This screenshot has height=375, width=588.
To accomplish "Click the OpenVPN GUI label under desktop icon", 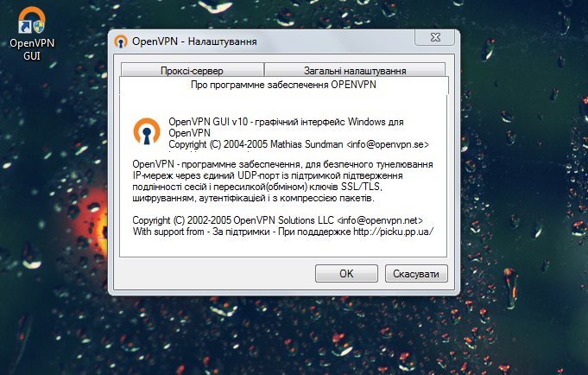I will tap(32, 49).
